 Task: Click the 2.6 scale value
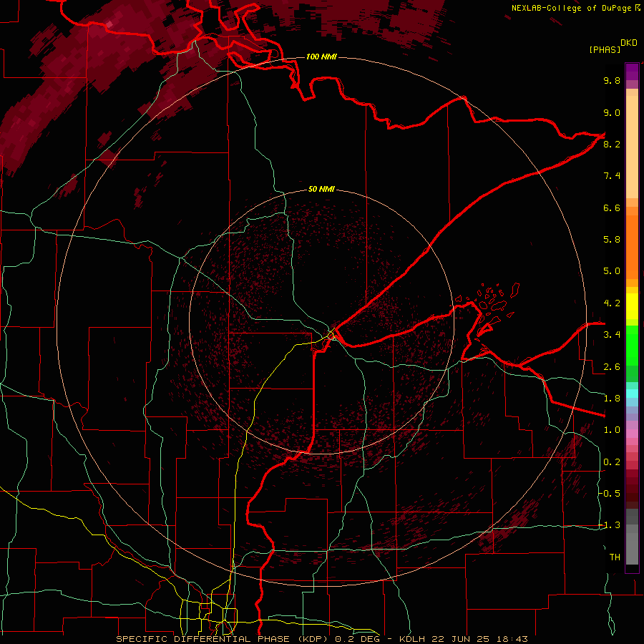click(612, 366)
